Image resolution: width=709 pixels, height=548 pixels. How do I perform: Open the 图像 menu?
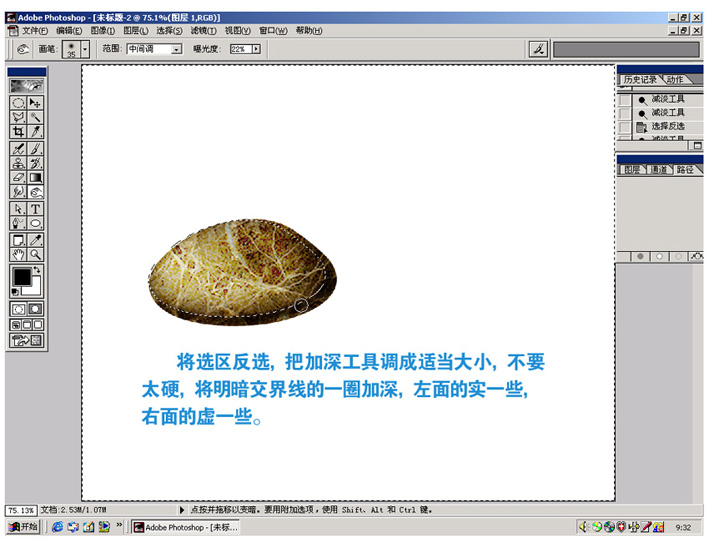click(103, 30)
